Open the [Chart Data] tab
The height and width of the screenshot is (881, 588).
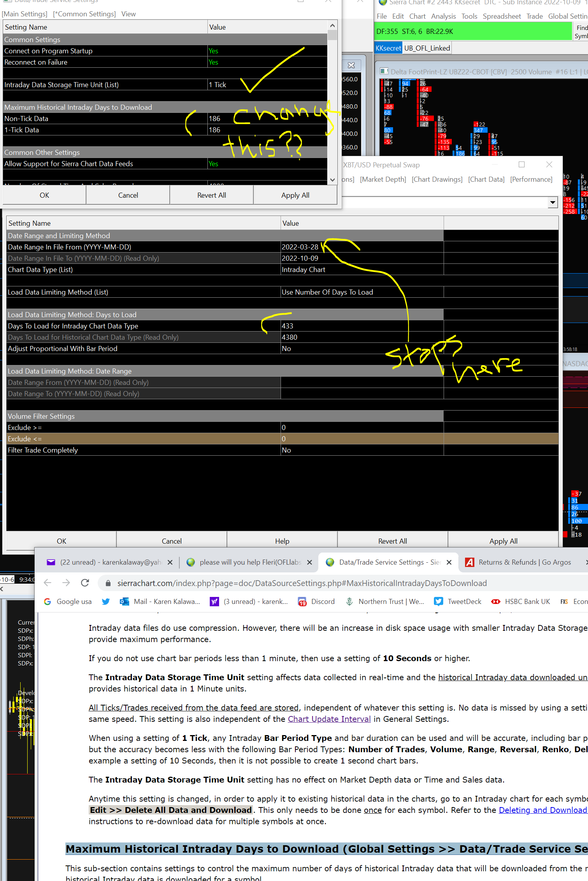point(486,179)
